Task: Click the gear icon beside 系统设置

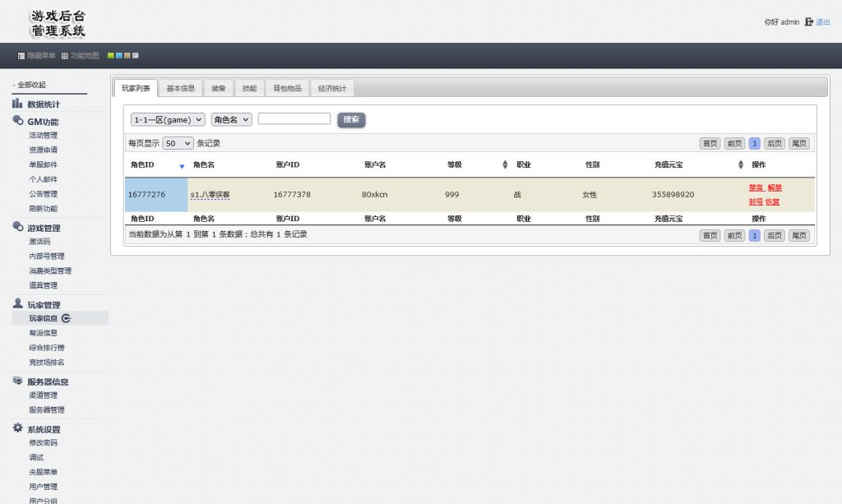Action: [x=17, y=428]
